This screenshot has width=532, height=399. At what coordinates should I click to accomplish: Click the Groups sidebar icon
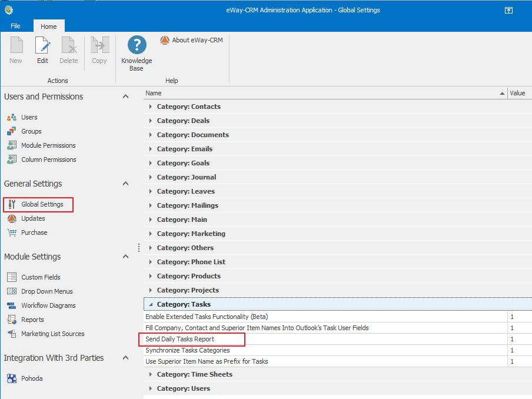coord(12,131)
